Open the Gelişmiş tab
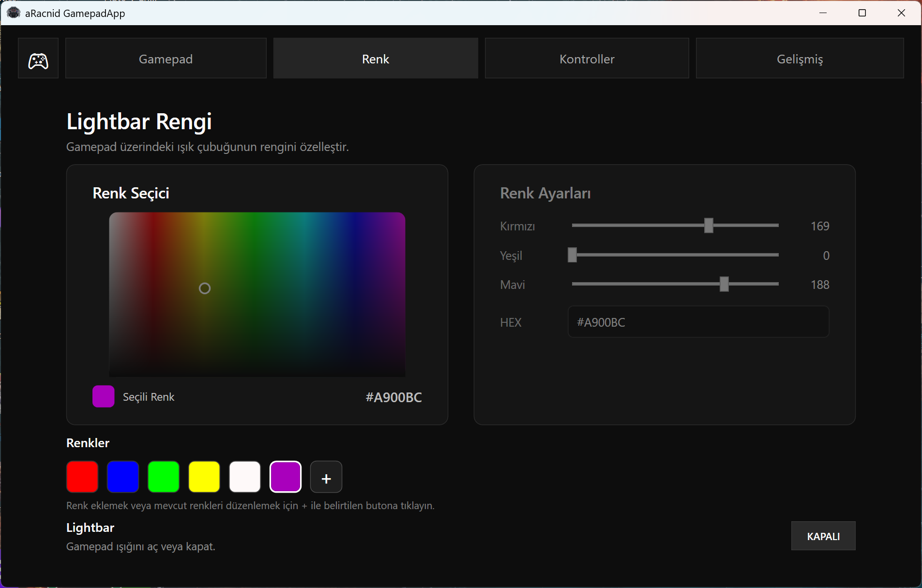 pos(800,59)
